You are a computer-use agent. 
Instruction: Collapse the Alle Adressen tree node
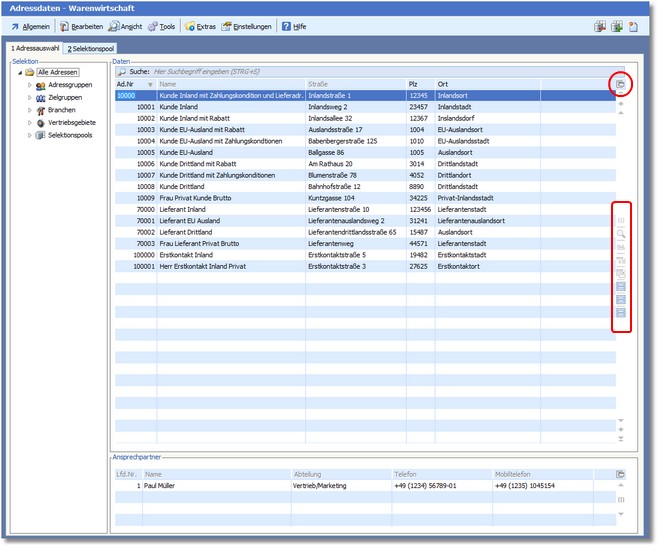click(x=19, y=73)
